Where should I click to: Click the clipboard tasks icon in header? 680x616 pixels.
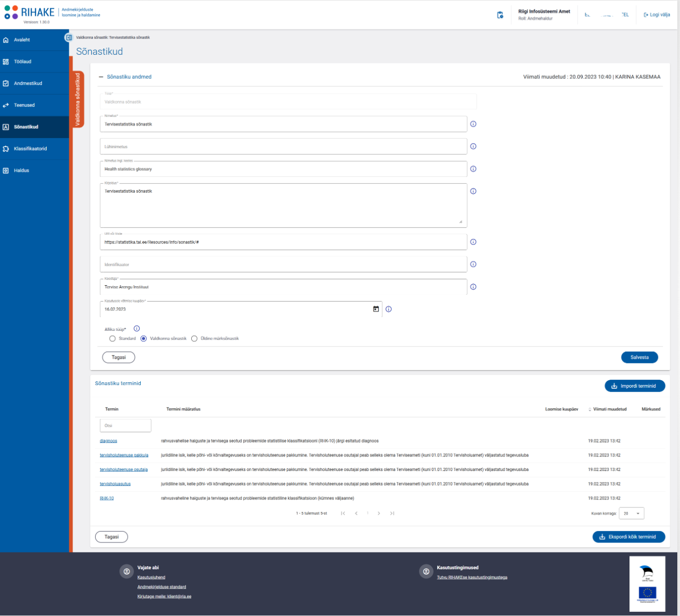point(500,15)
